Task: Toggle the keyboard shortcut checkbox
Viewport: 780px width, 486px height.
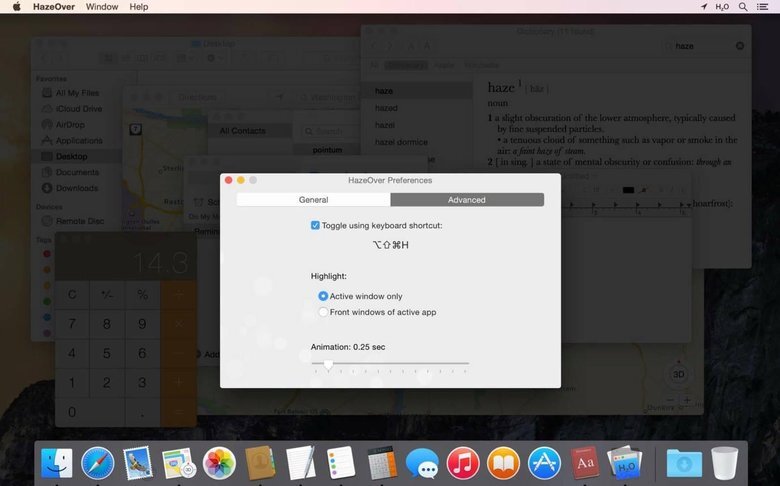Action: 315,225
